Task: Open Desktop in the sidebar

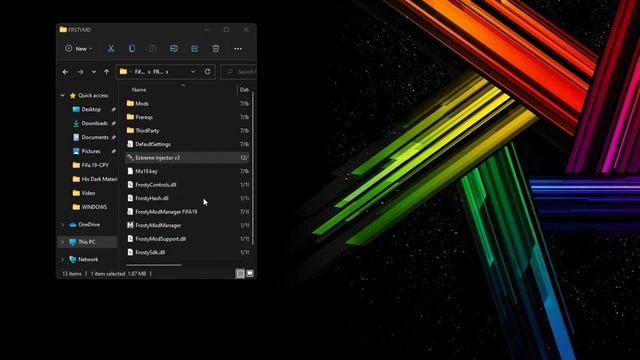Action: tap(91, 109)
